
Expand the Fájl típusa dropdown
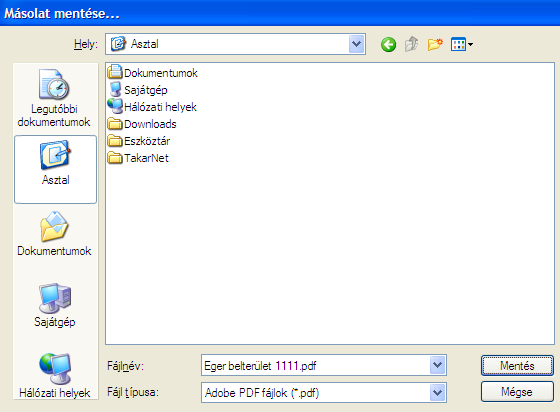click(x=438, y=393)
